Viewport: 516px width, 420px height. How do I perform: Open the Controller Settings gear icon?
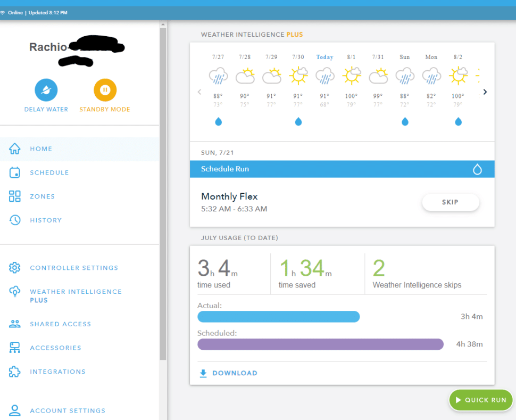coord(15,268)
